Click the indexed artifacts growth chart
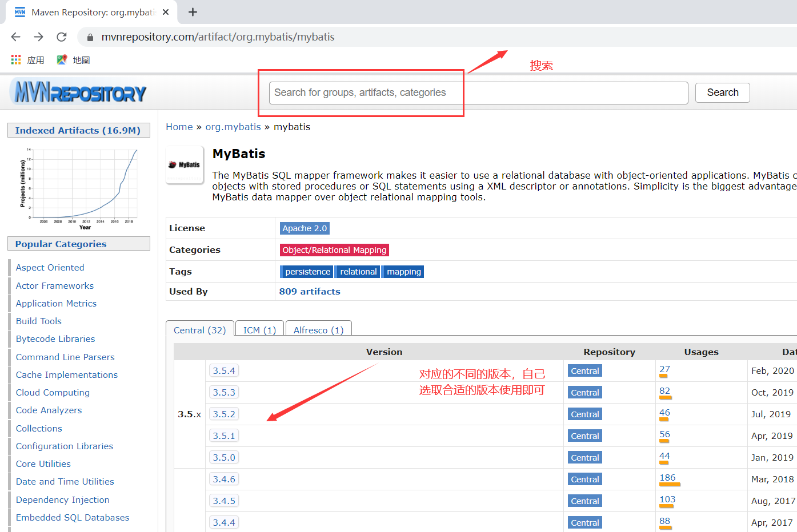This screenshot has width=797, height=532. point(79,188)
